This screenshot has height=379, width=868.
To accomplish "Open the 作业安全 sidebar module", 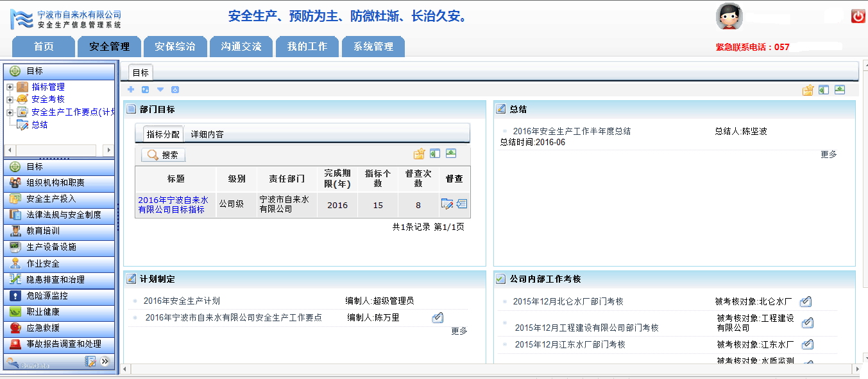I will [x=59, y=263].
